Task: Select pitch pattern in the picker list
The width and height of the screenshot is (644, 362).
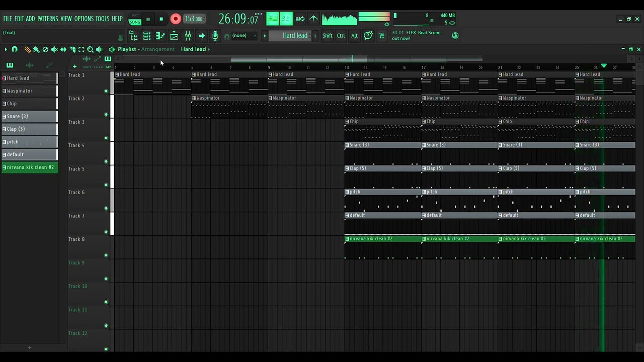Action: tap(30, 142)
